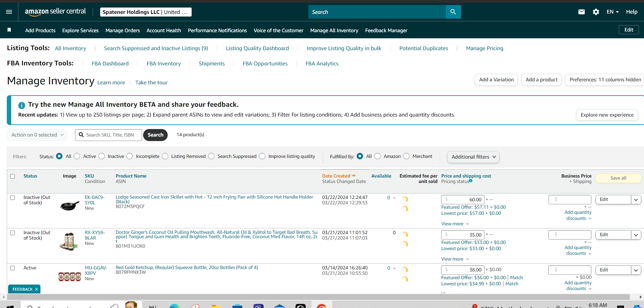Select the Listing Removed status filter
This screenshot has width=644, height=308.
coord(165,156)
